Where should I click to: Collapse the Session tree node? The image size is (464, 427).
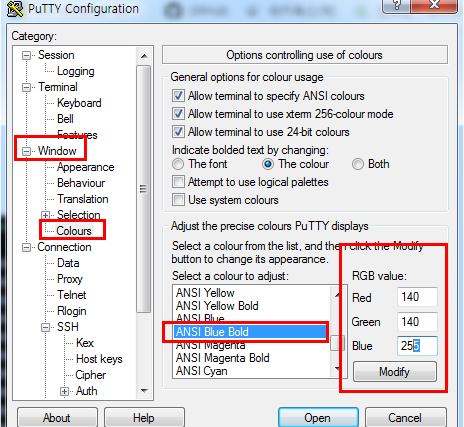(x=26, y=55)
